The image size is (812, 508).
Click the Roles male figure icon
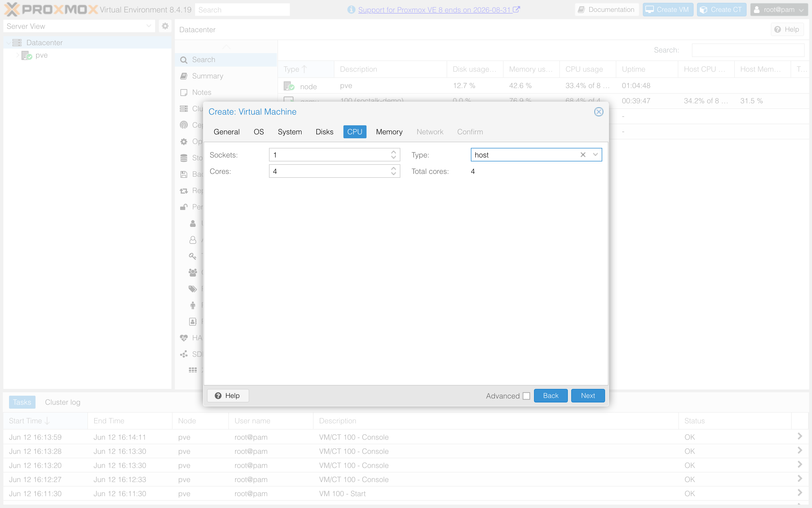[193, 305]
